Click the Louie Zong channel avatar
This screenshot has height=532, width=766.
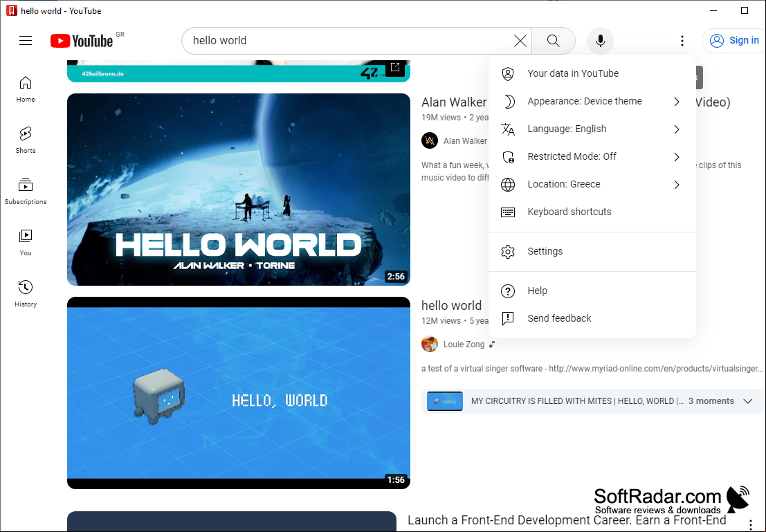pos(430,344)
